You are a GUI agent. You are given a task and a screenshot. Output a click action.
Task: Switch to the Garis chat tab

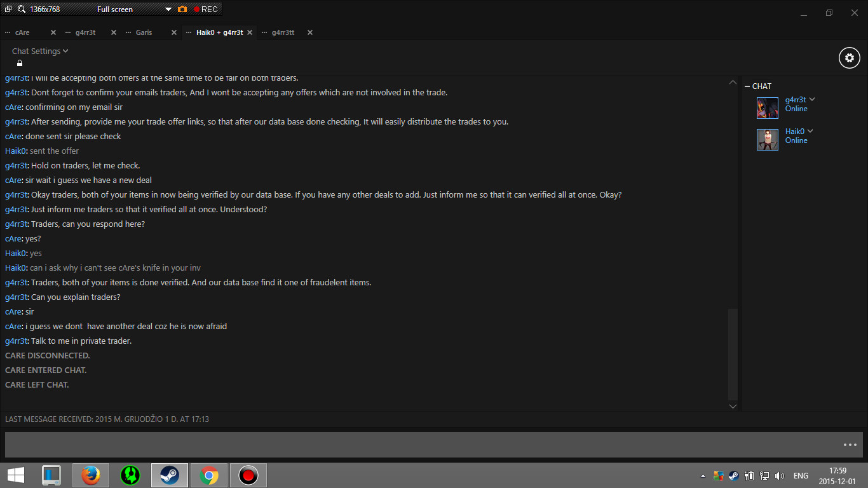[144, 32]
